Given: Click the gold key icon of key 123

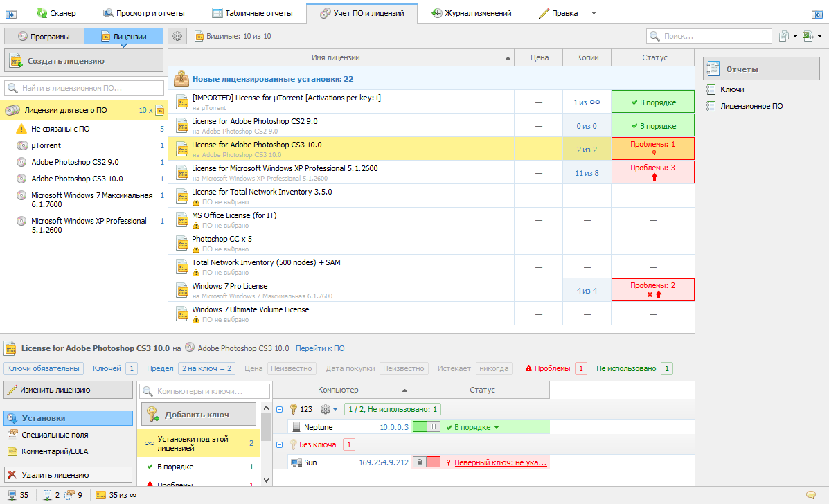Looking at the screenshot, I should pyautogui.click(x=294, y=409).
